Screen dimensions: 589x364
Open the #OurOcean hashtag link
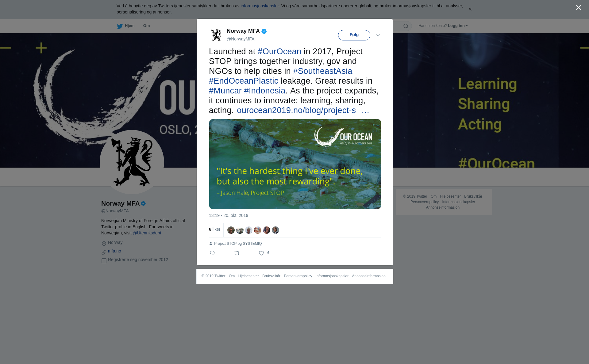279,51
